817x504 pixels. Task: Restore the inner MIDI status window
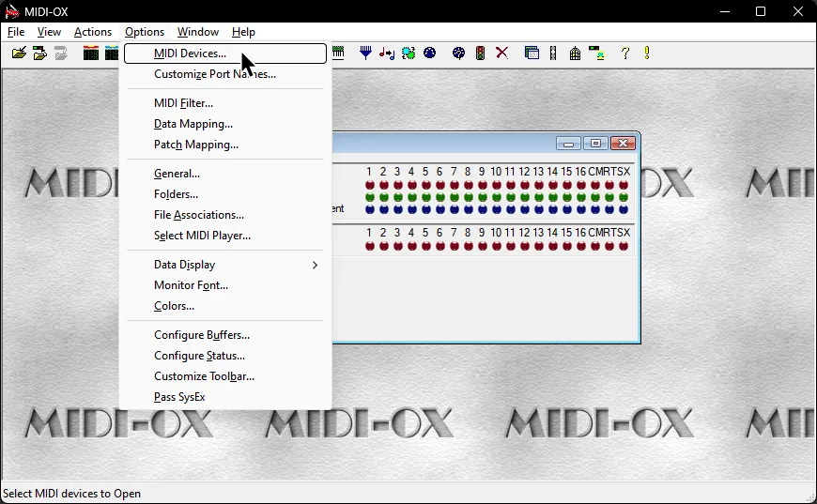595,144
